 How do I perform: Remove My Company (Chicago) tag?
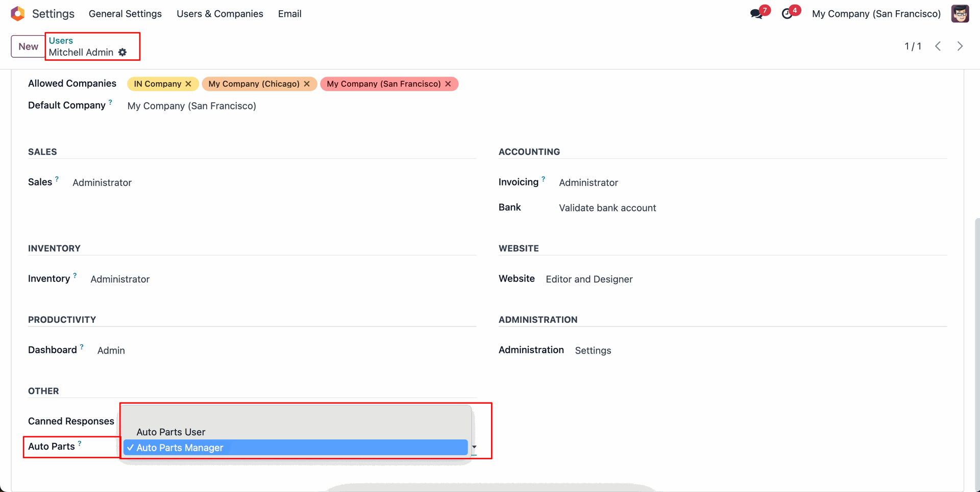click(307, 84)
